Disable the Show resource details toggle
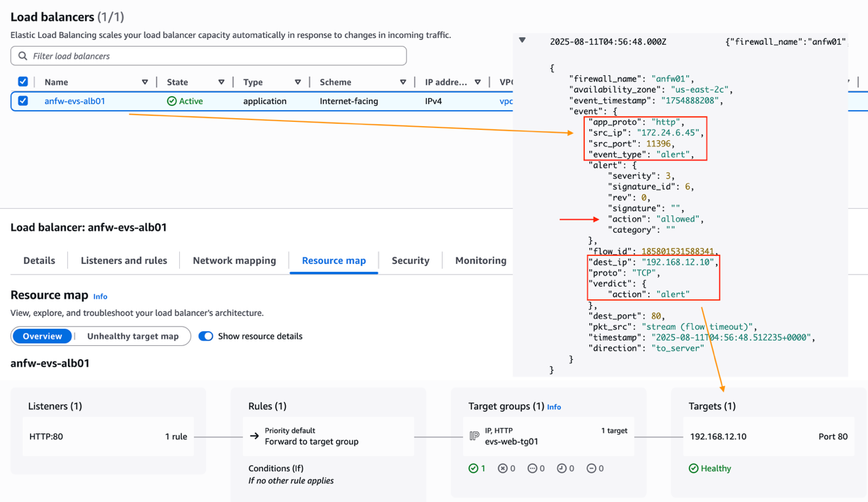868x502 pixels. coord(206,336)
